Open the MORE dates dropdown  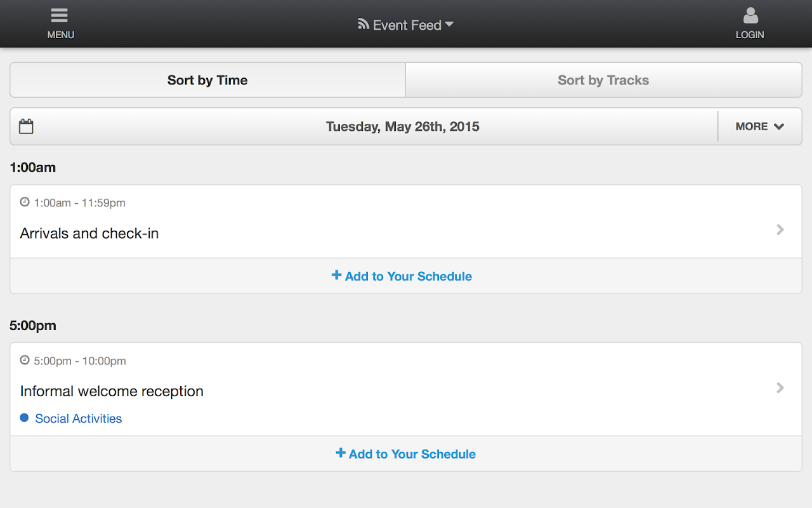(x=759, y=126)
